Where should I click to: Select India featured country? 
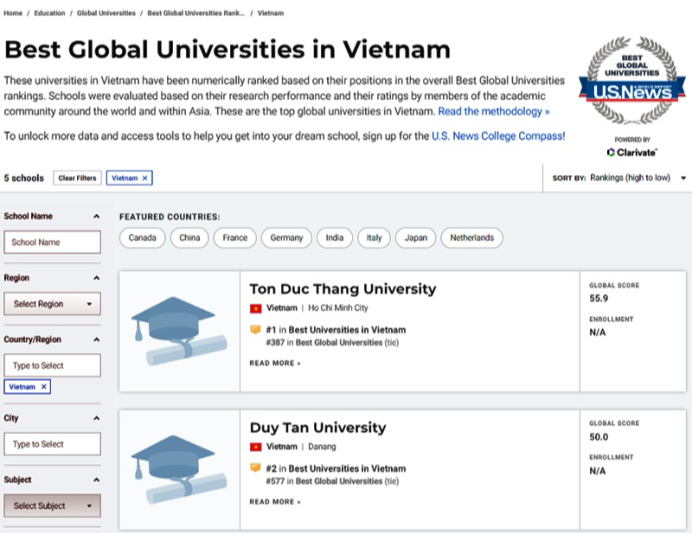pos(335,238)
